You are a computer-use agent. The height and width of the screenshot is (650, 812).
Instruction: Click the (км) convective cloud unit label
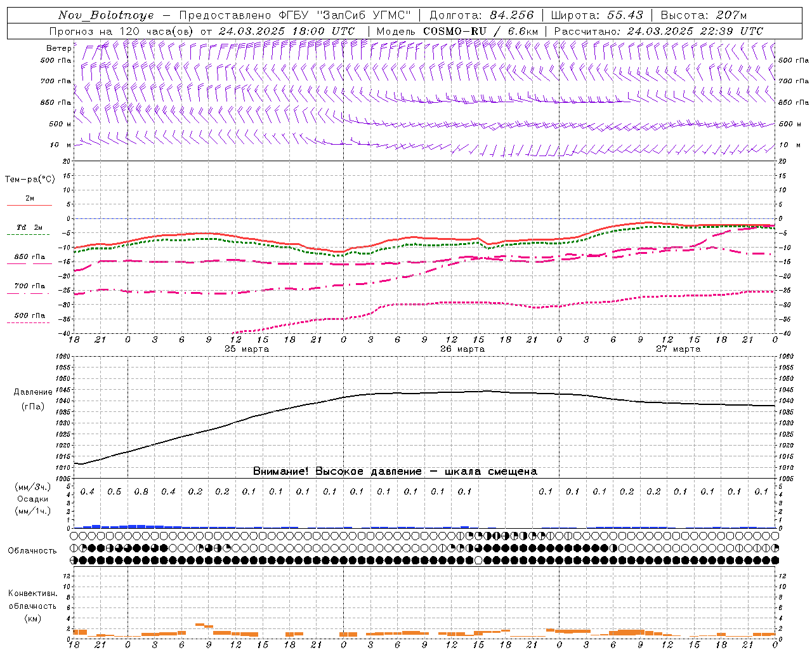click(33, 618)
